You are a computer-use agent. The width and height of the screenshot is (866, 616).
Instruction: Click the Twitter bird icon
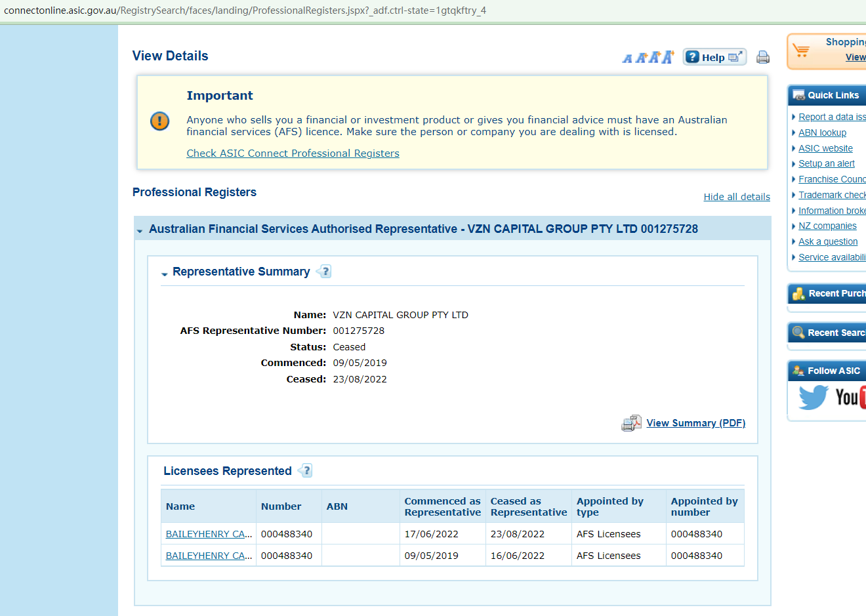(813, 397)
